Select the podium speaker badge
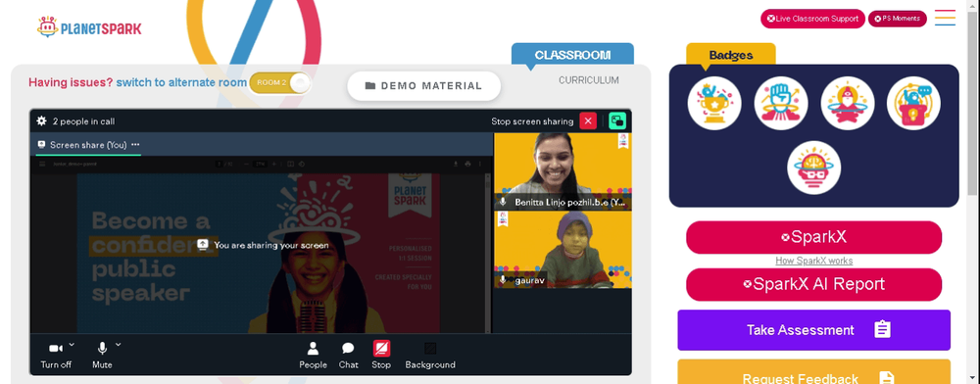980x384 pixels. point(913,103)
